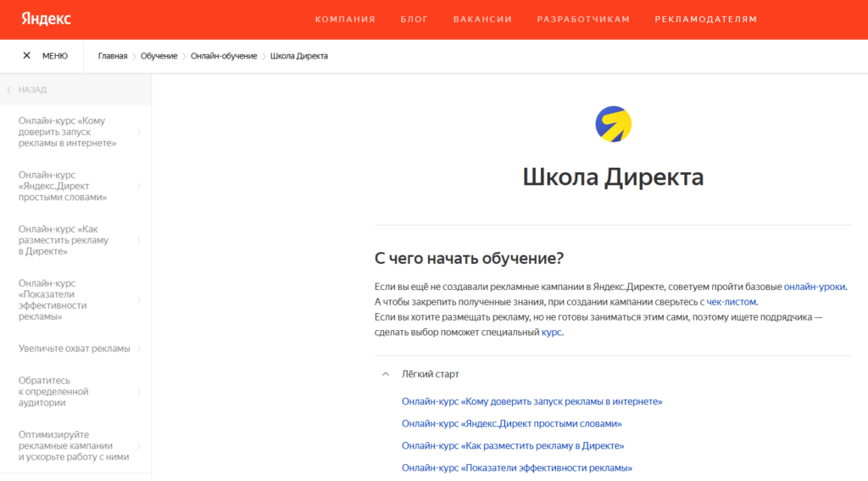
Task: Click the Лёгкий старт section title
Action: 430,374
